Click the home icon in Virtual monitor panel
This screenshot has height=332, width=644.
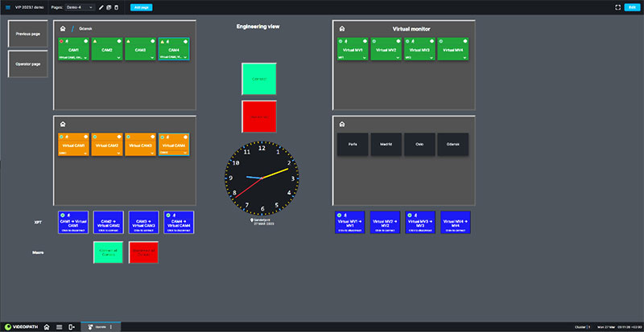(x=342, y=27)
